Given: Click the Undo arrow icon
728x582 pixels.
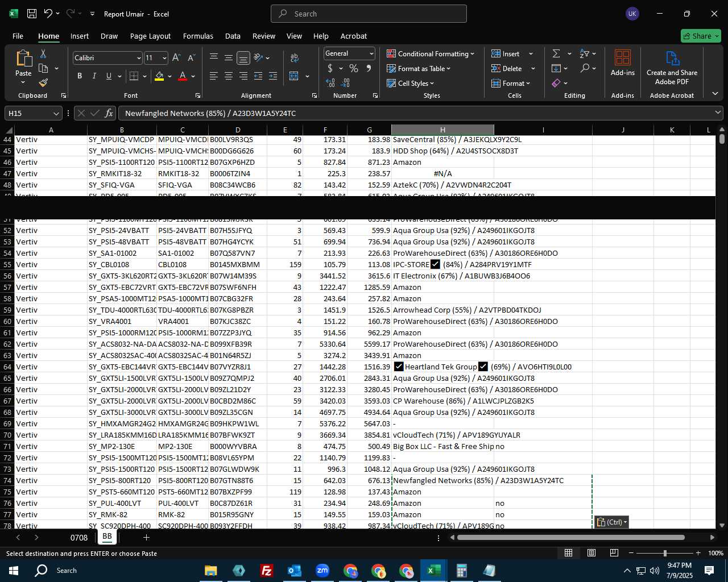Looking at the screenshot, I should (x=48, y=14).
